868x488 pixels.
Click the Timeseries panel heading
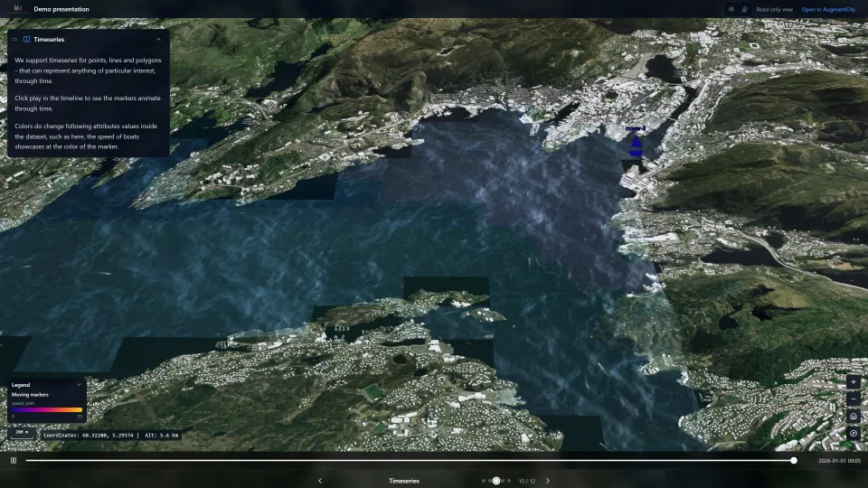point(49,39)
